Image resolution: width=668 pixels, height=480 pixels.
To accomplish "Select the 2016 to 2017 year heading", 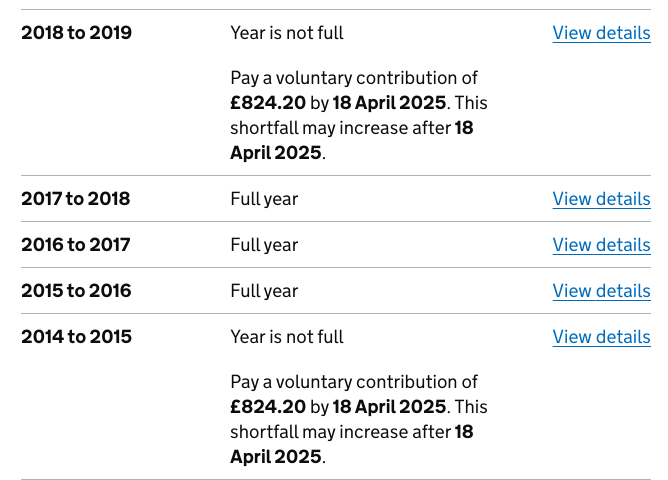I will (76, 245).
